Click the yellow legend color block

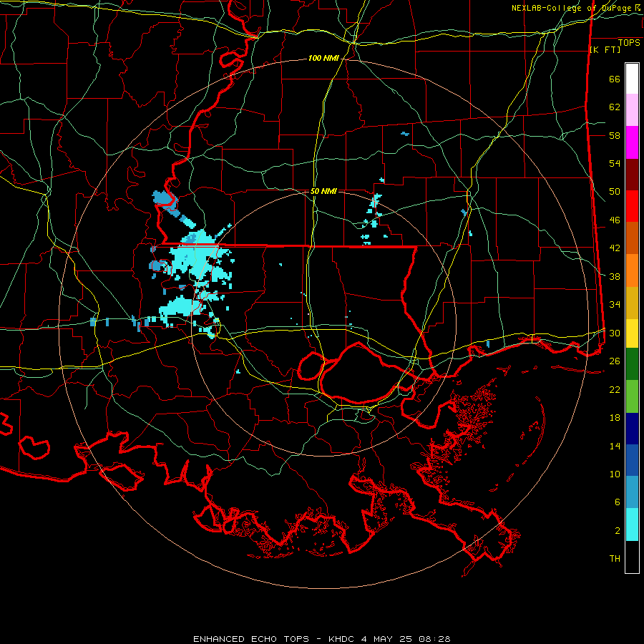632,333
